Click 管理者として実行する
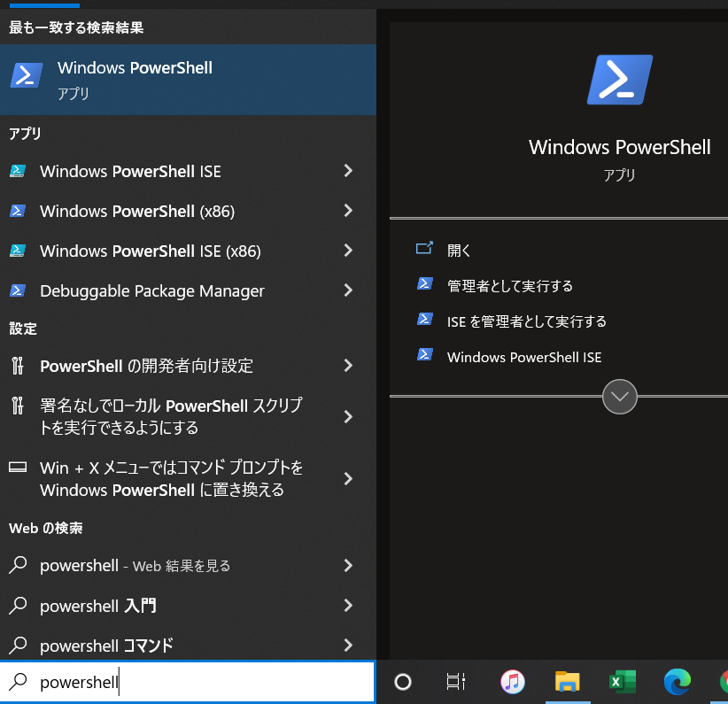 tap(508, 286)
